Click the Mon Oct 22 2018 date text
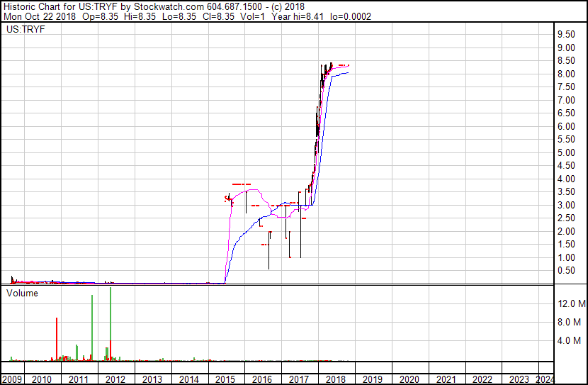 (40, 16)
